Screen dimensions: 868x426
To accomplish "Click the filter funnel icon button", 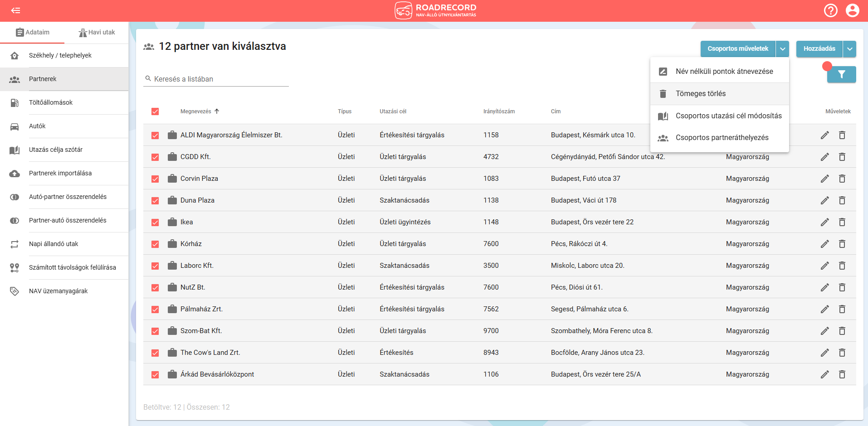I will pos(841,75).
